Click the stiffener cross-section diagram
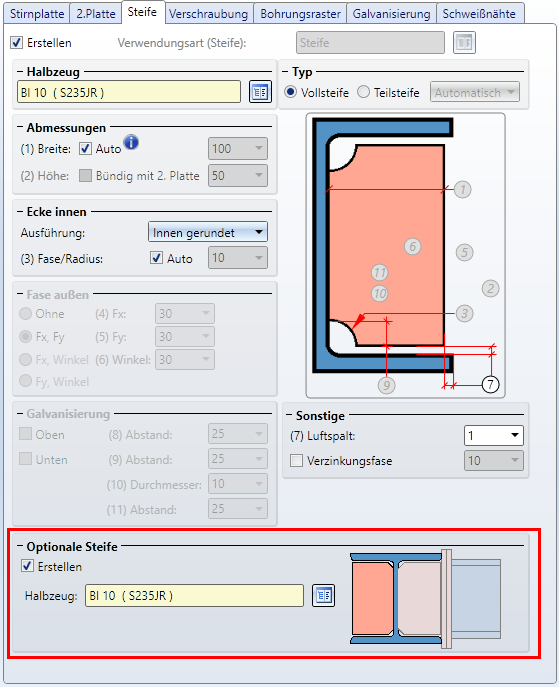Viewport: 559px width, 687px height. pyautogui.click(x=405, y=255)
